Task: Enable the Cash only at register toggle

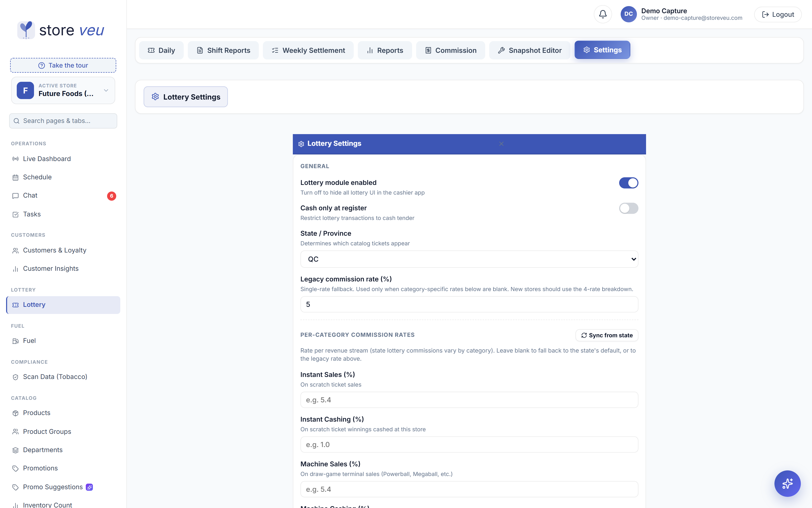Action: [x=629, y=208]
